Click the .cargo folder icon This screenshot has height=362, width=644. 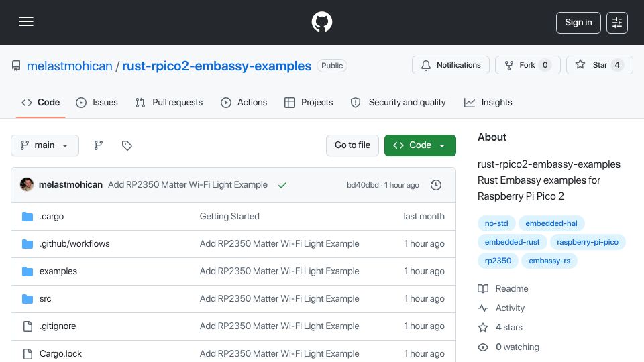click(28, 217)
